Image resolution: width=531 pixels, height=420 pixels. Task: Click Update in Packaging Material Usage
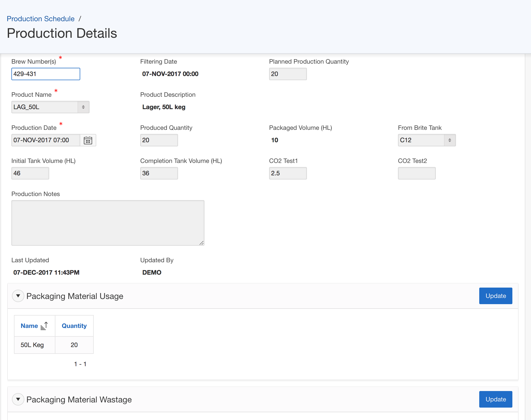(496, 296)
